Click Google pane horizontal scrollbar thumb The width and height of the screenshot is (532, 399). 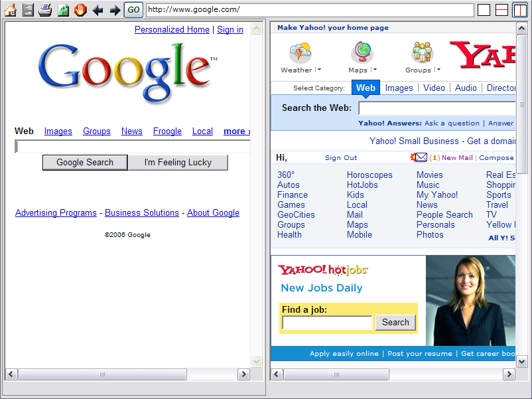[x=102, y=374]
